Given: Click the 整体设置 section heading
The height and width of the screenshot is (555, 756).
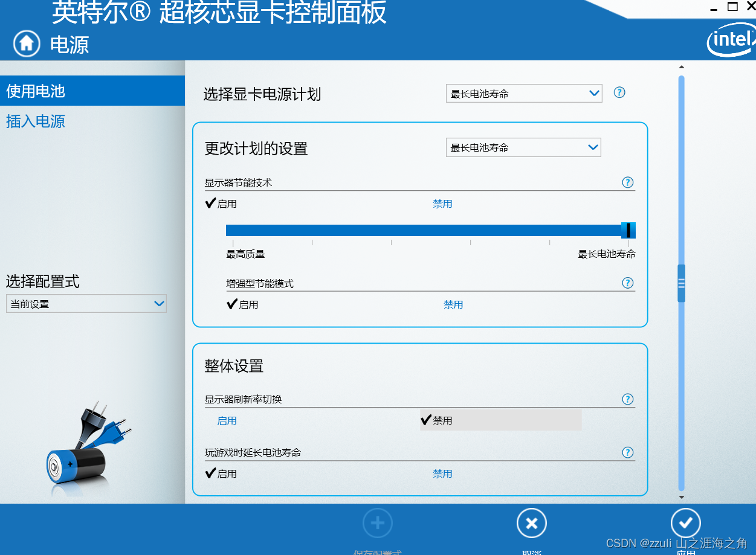Looking at the screenshot, I should click(234, 365).
